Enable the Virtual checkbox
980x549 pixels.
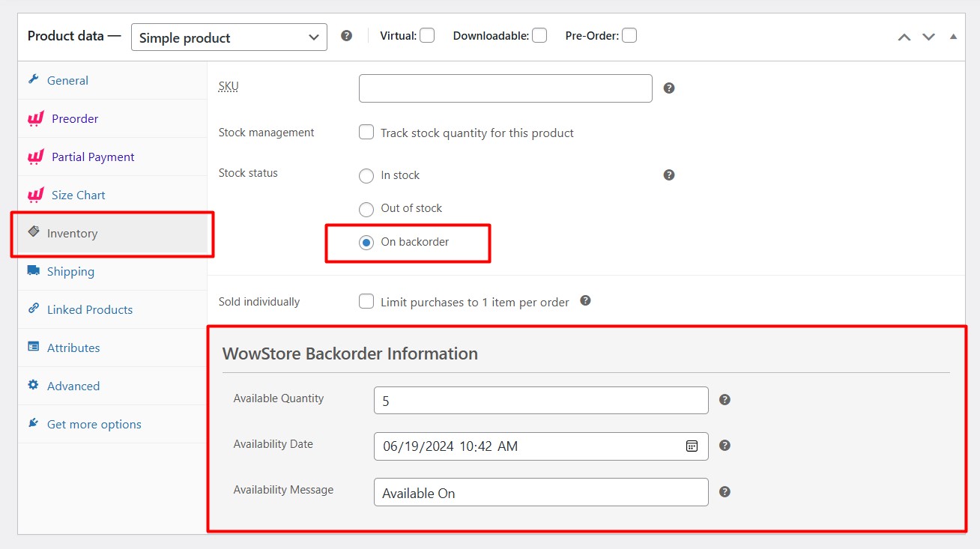point(426,34)
